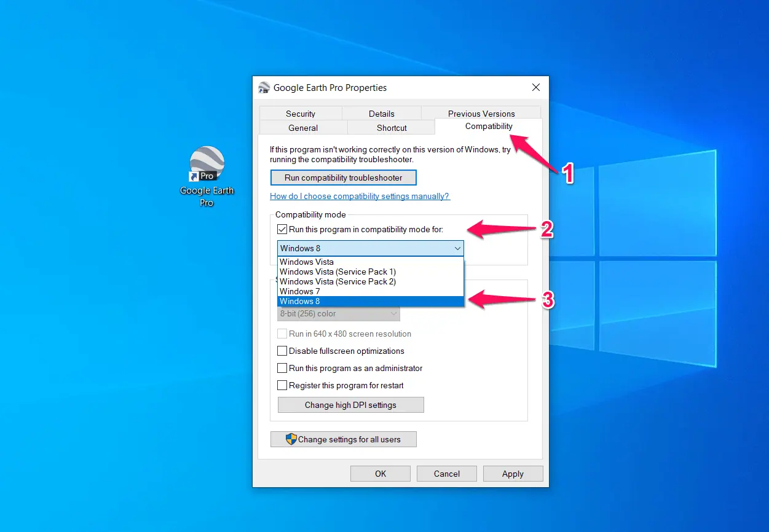Click Change settings for all users button

pos(344,439)
